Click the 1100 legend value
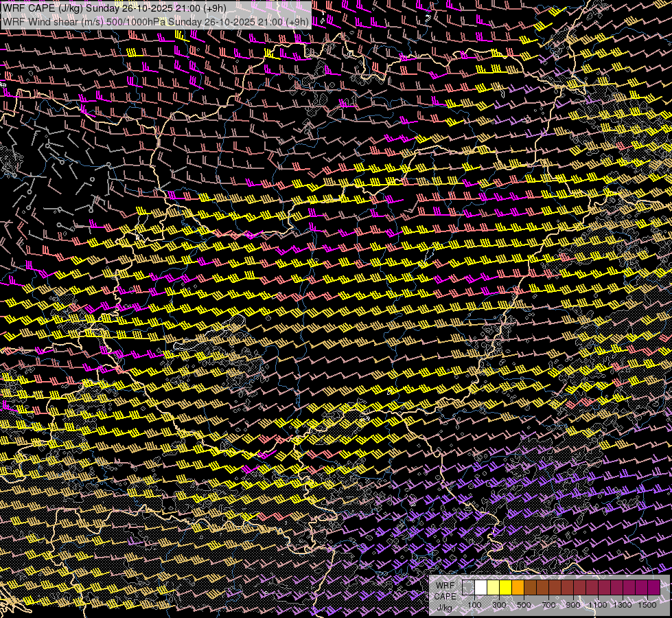Viewport: 672px width, 618px height. [599, 605]
